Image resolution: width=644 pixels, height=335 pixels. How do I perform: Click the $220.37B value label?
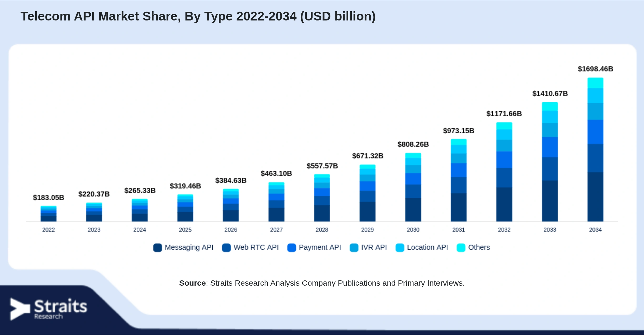[x=94, y=194]
